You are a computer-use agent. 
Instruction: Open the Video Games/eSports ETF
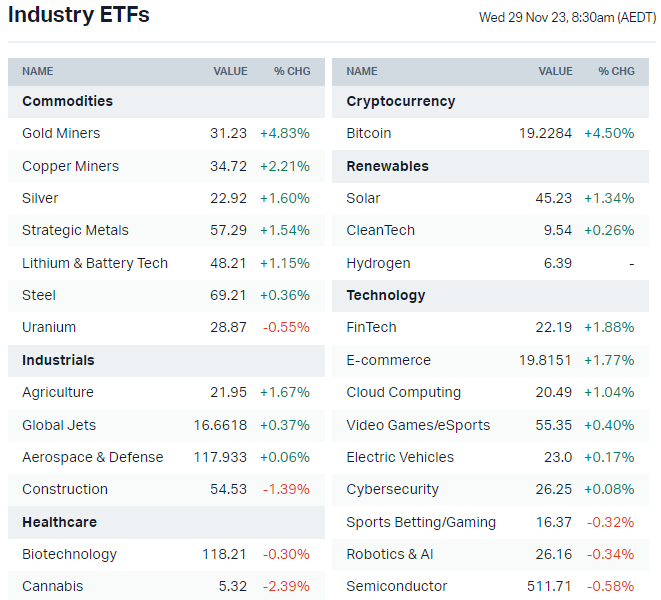(418, 425)
